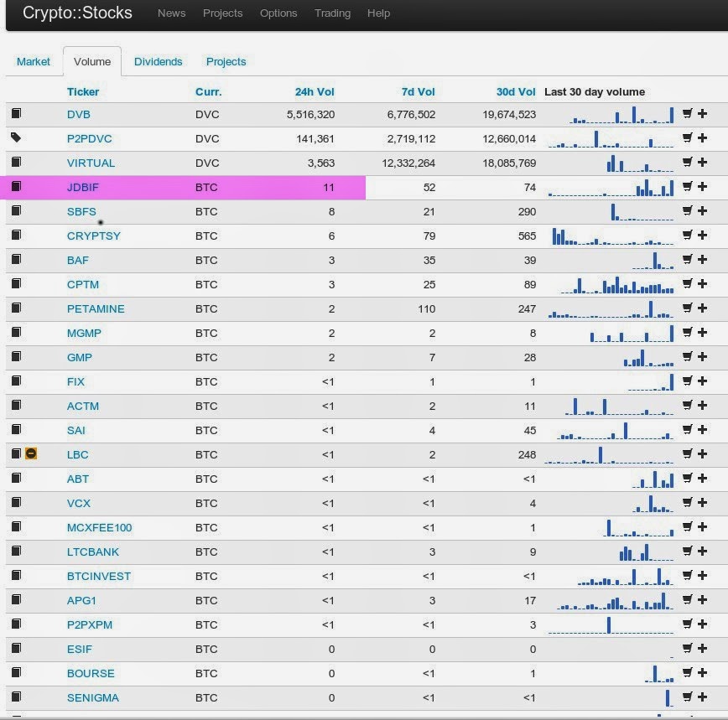
Task: Open the cart icon in SAI row
Action: pyautogui.click(x=687, y=430)
